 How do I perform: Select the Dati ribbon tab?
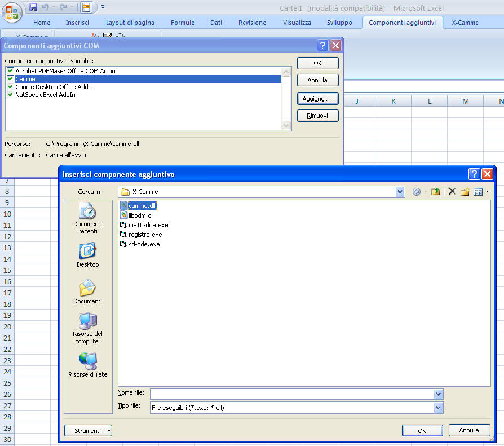(216, 23)
